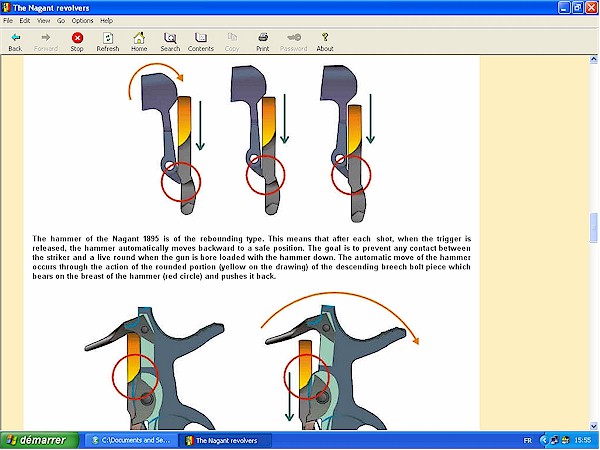Click the FR language indicator

[527, 440]
